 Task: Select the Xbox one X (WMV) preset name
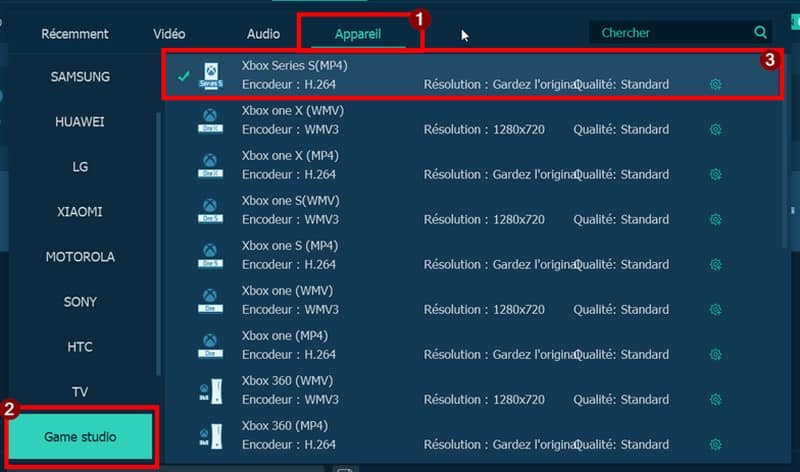[293, 111]
